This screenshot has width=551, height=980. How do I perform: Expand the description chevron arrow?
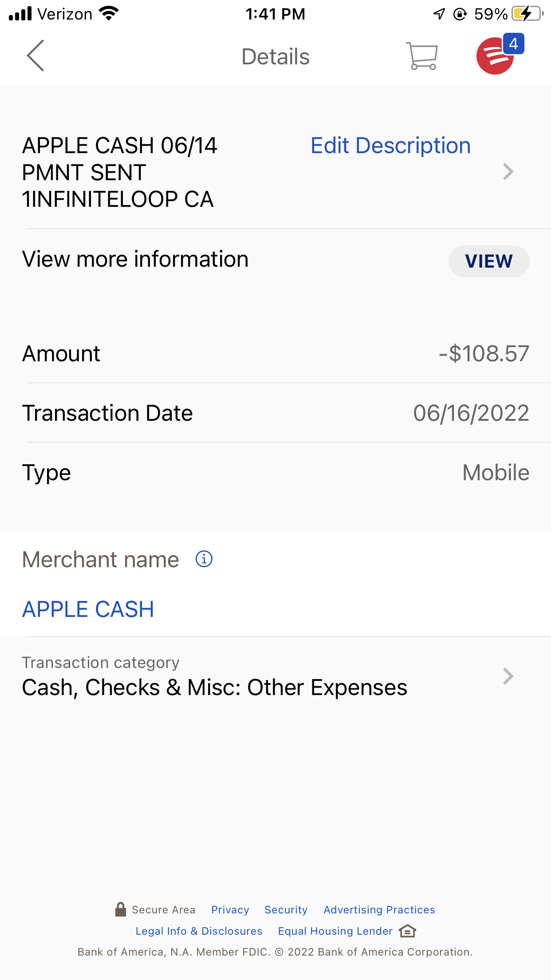point(508,172)
